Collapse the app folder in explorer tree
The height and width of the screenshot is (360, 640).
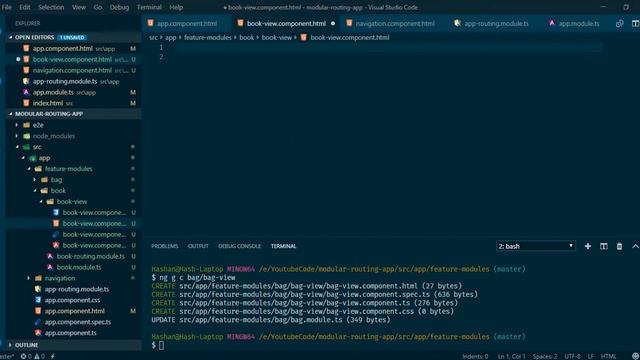pos(44,158)
